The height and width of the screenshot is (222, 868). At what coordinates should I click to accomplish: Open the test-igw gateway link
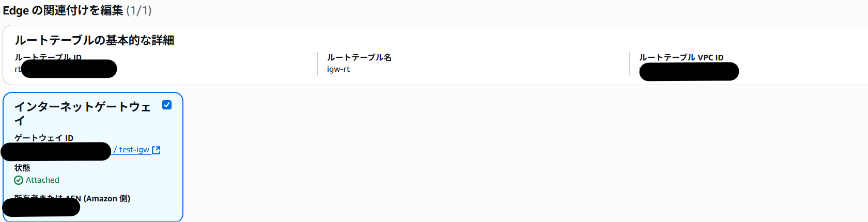click(x=134, y=150)
